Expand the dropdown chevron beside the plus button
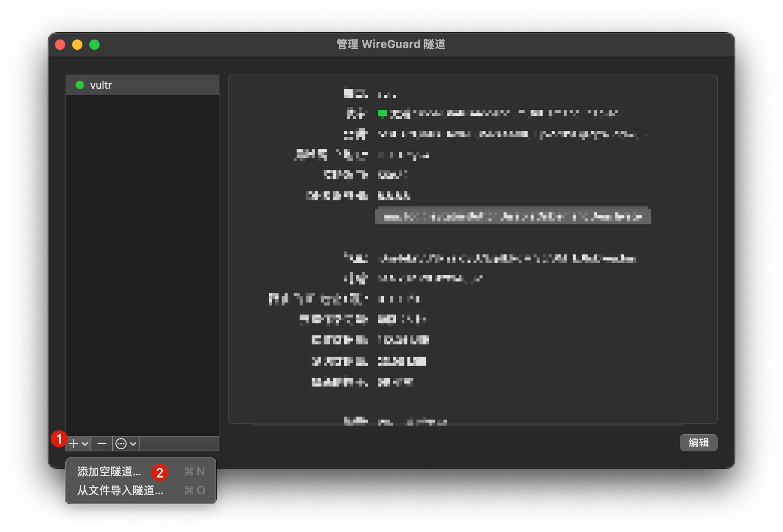 pos(84,444)
